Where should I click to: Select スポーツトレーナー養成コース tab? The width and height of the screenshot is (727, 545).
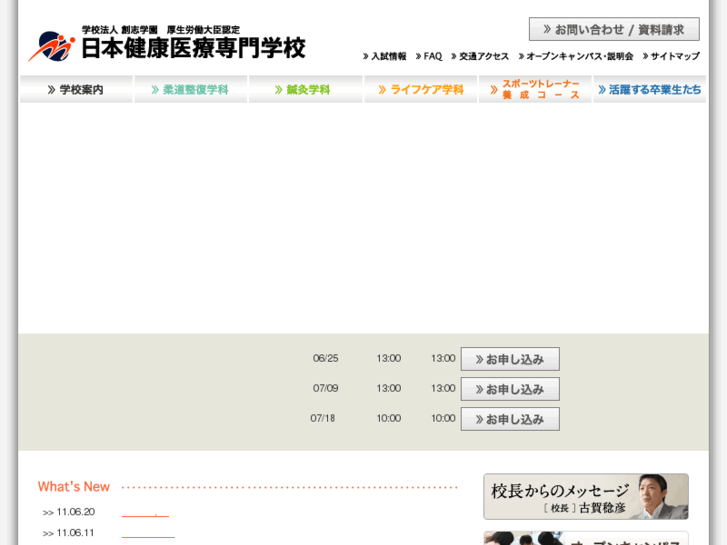[535, 89]
